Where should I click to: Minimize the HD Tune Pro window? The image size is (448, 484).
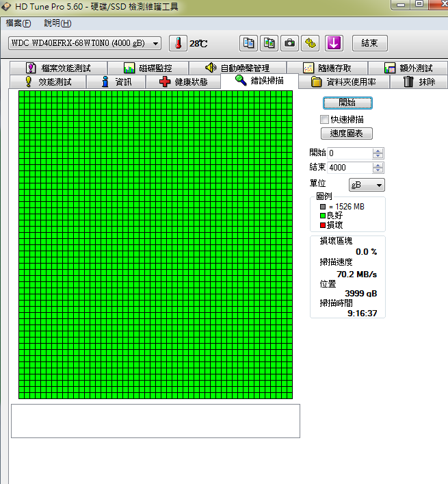(401, 4)
